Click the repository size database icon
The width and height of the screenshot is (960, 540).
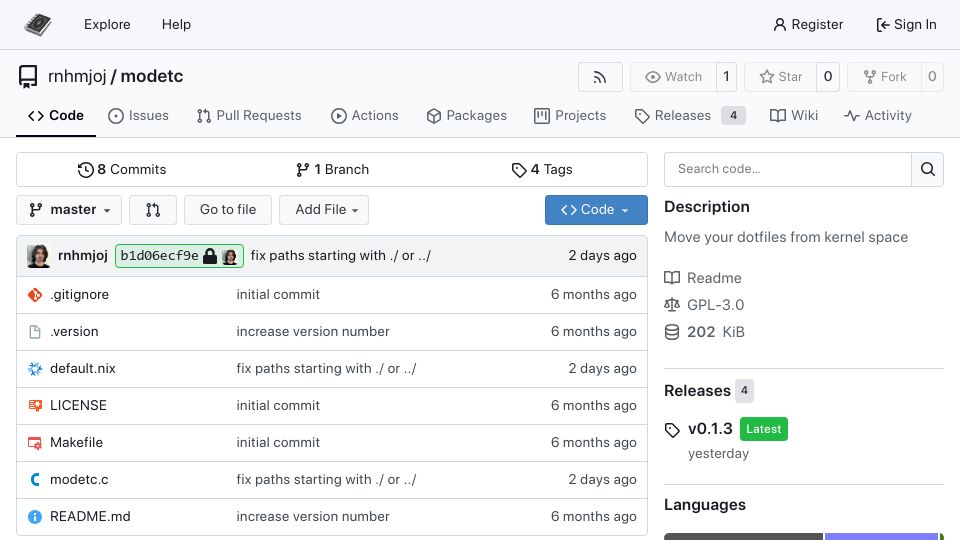point(672,332)
